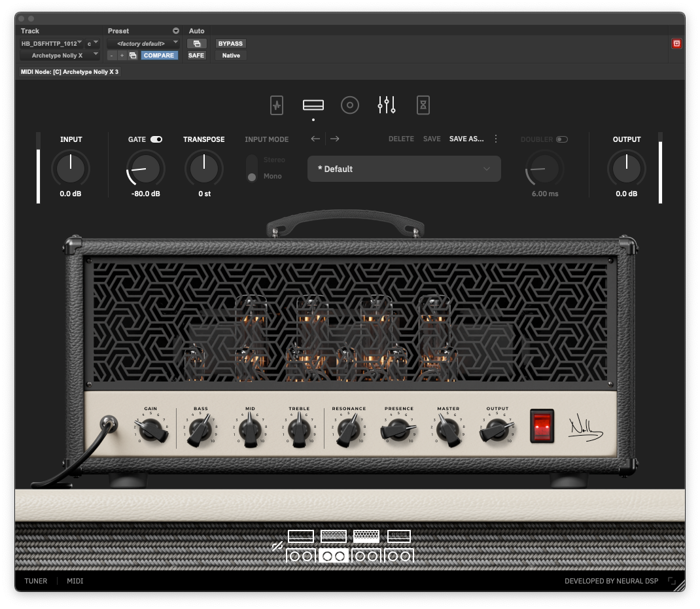Click SAVE AS... for the preset

[x=466, y=139]
